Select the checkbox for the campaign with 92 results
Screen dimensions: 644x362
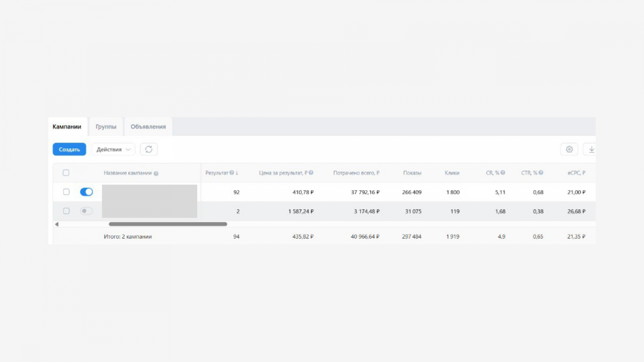tap(66, 192)
